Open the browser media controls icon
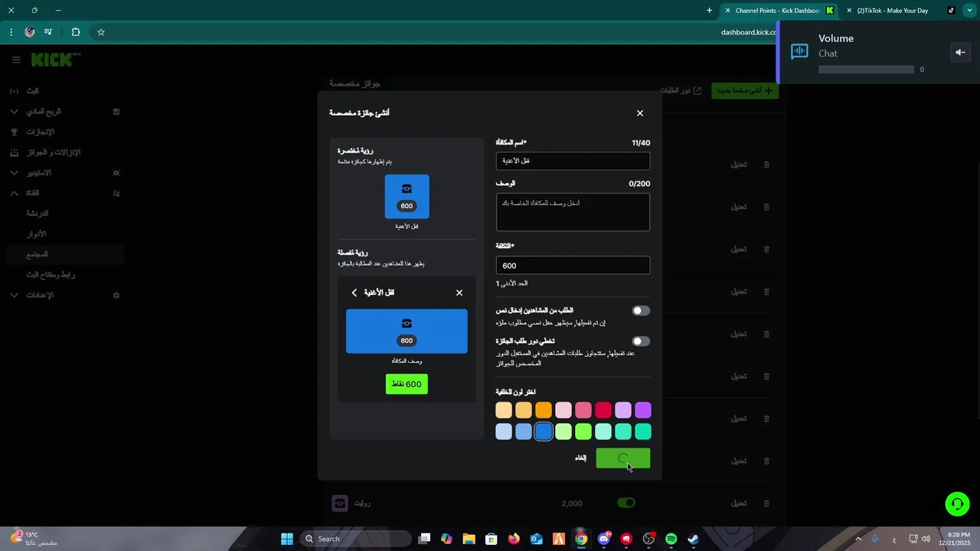Screen dimensions: 980x551 (x=48, y=32)
